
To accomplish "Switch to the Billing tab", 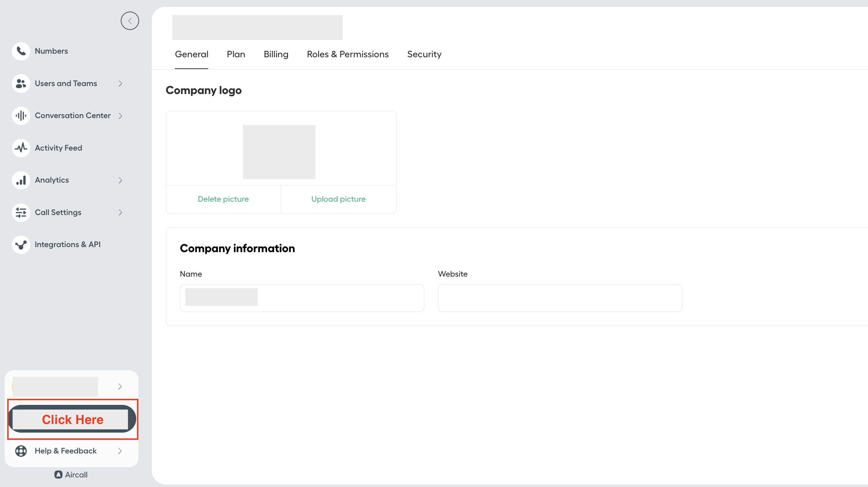I will (276, 54).
